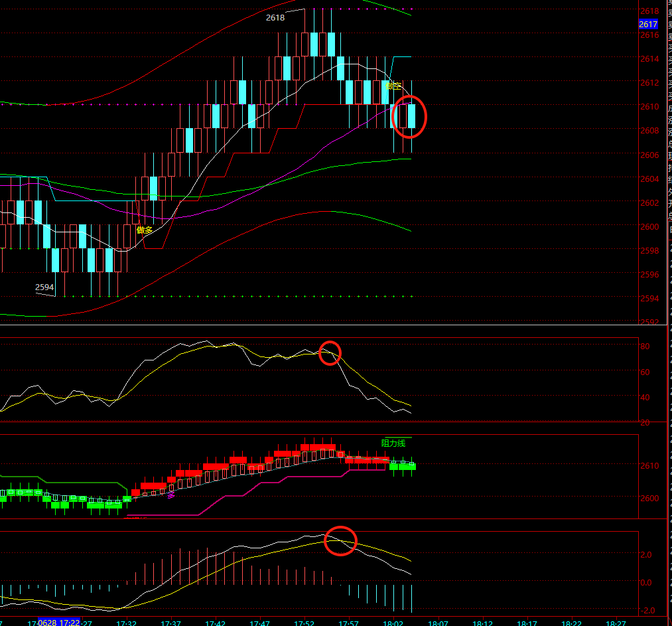Screen dimensions: 672x626
Task: Click the 18:27 time axis label
Action: click(x=616, y=623)
